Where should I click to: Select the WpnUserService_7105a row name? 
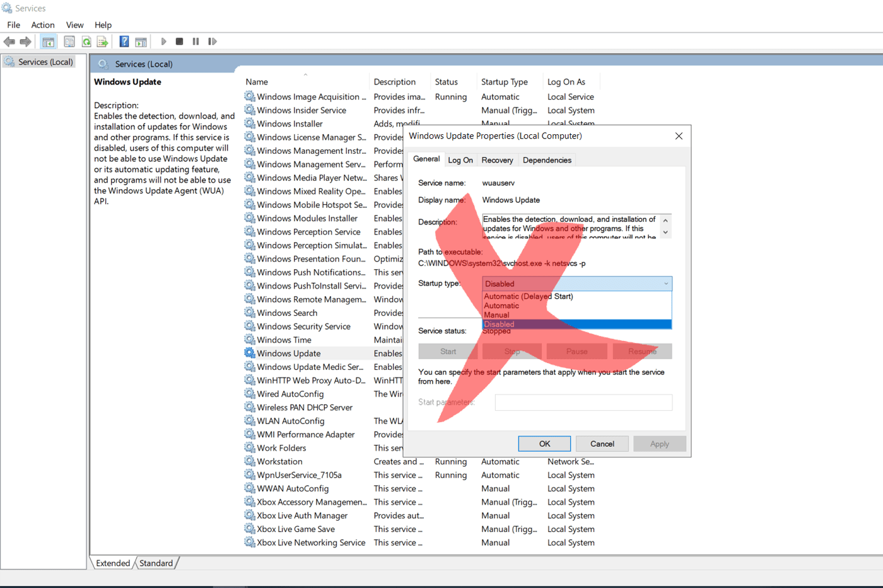pos(299,475)
